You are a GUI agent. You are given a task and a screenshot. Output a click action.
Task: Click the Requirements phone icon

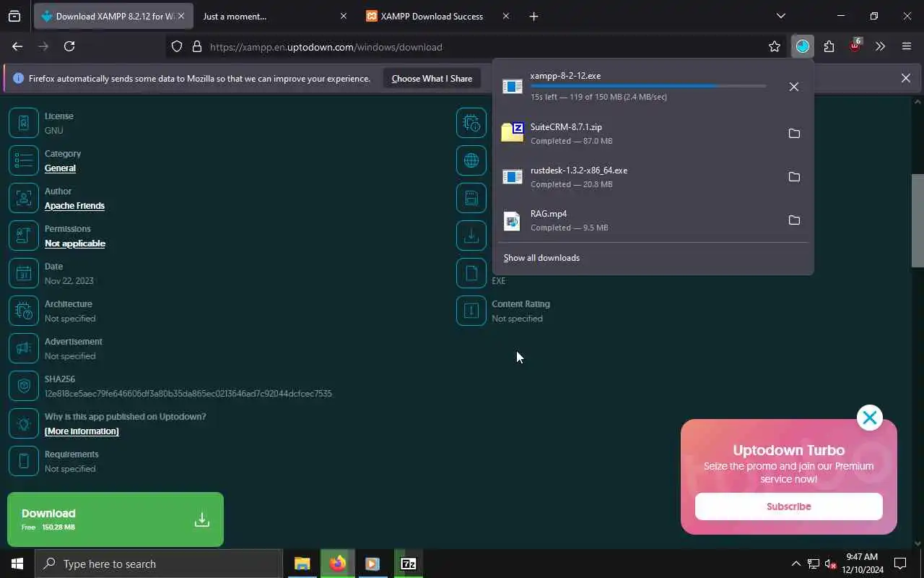pos(24,461)
